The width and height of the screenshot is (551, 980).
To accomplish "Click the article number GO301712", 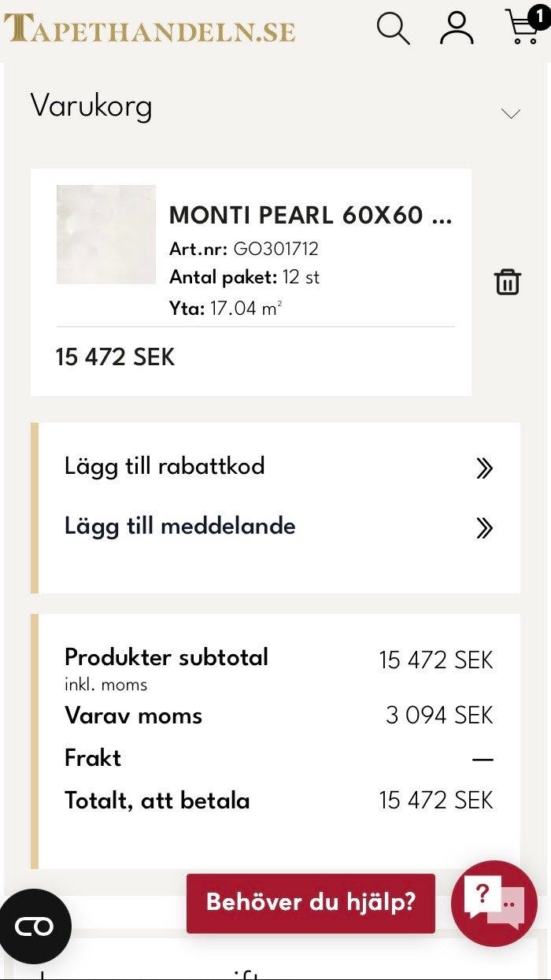I will 275,250.
